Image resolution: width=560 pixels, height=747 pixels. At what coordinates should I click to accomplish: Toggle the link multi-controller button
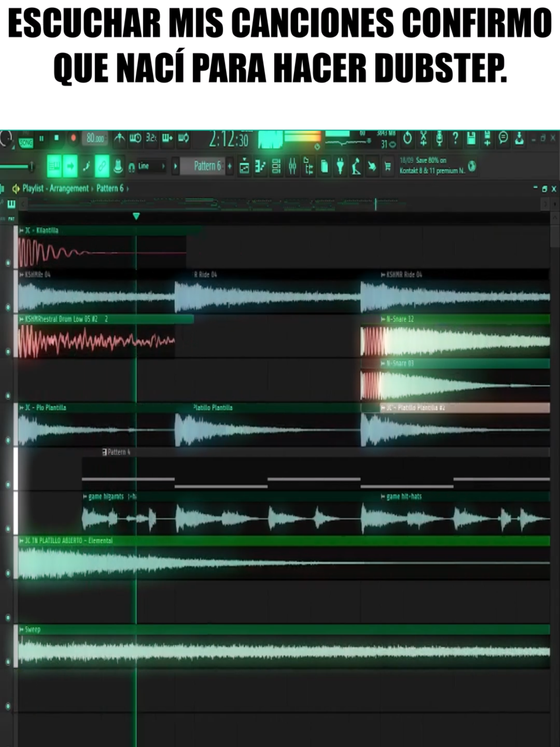102,166
